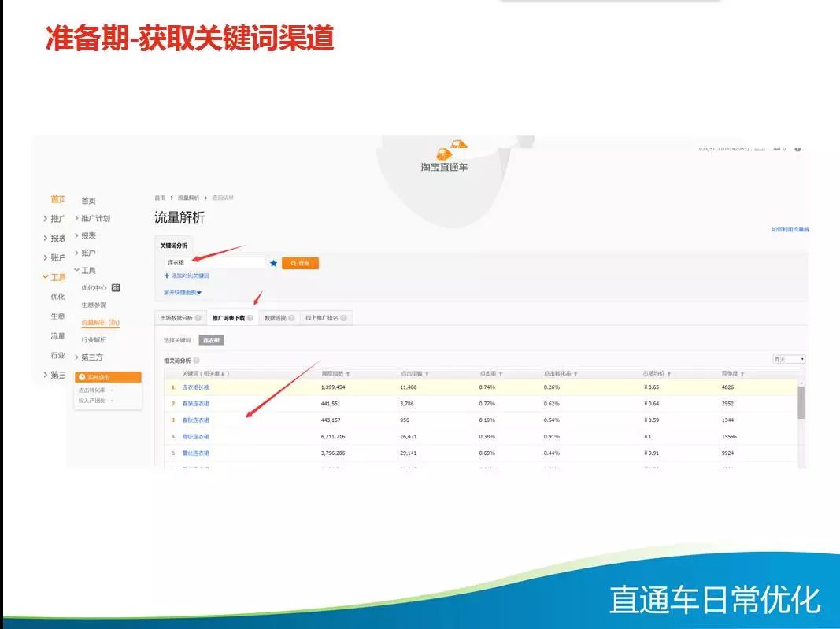
Task: Click the orange 实时点击 panel header
Action: 108,377
